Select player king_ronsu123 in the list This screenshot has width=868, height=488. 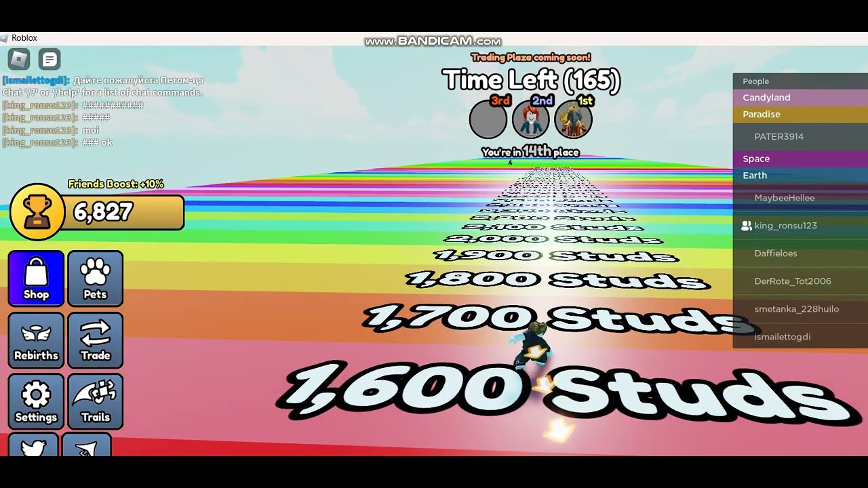[800, 226]
